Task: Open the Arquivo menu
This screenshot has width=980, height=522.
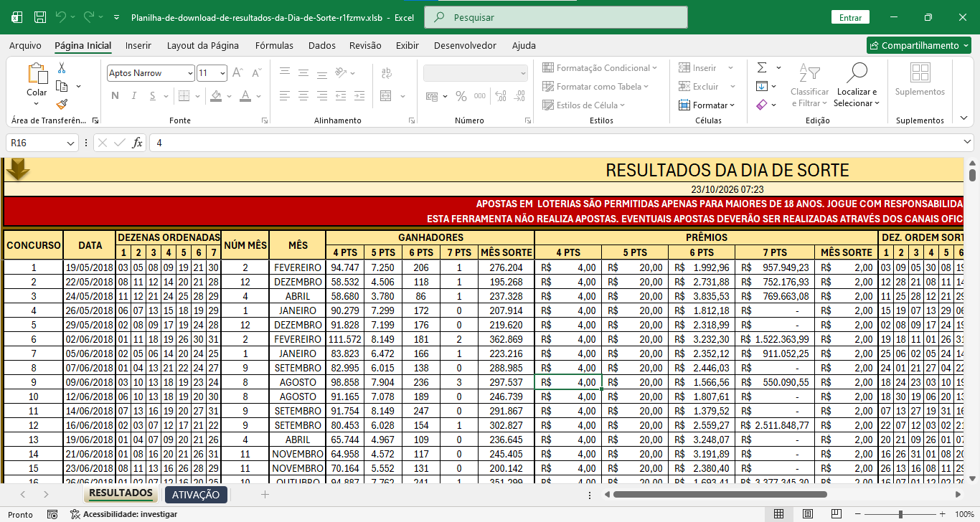Action: click(25, 45)
